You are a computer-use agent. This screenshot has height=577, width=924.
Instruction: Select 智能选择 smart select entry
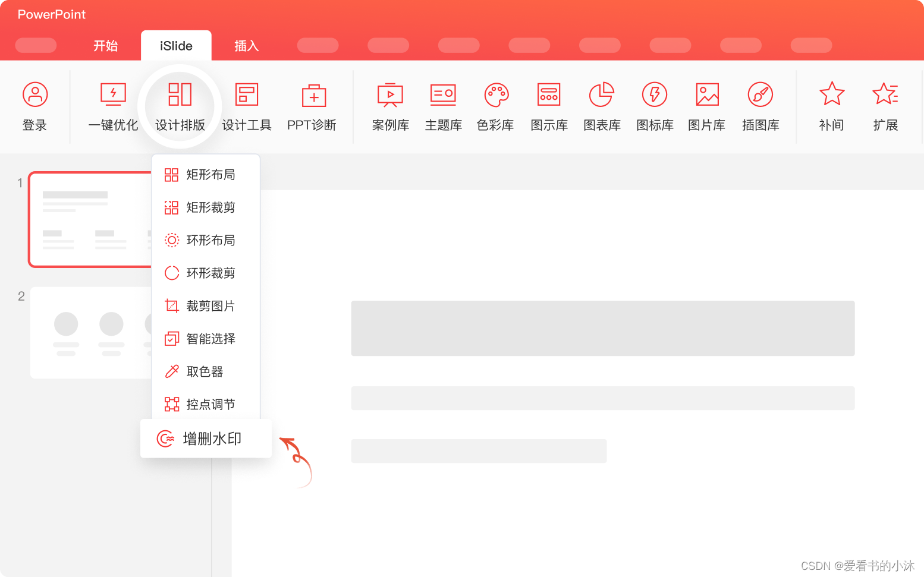[206, 339]
